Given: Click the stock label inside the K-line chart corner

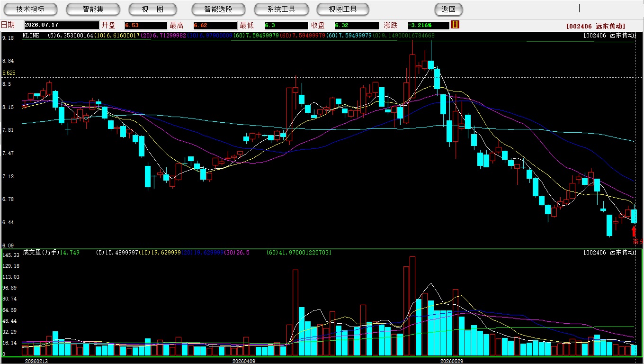Looking at the screenshot, I should tap(609, 36).
